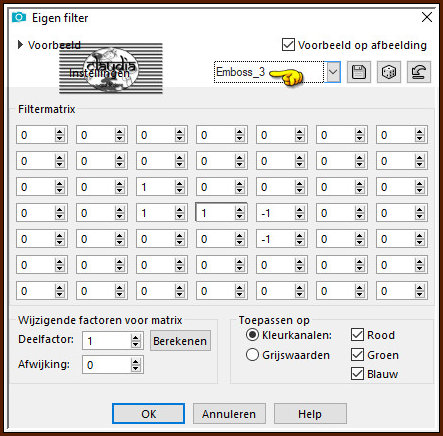Select the Grijswaarden radio button
The width and height of the screenshot is (443, 436).
coord(252,355)
